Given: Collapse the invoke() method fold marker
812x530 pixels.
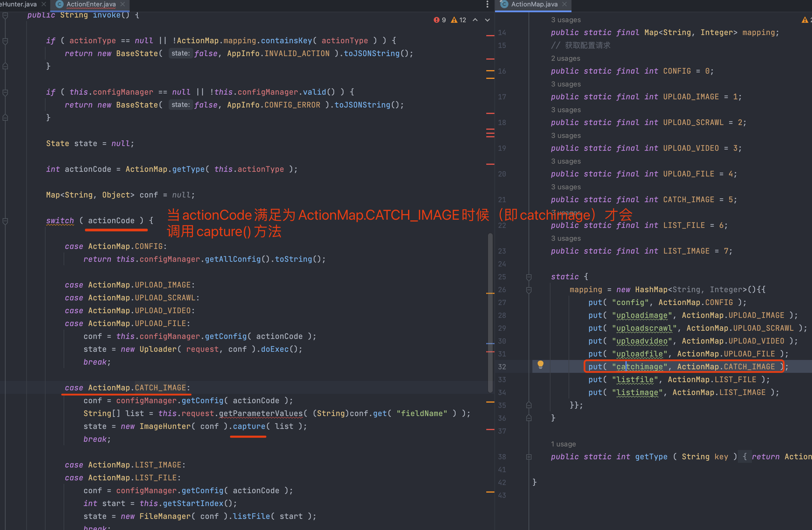Looking at the screenshot, I should tap(5, 15).
